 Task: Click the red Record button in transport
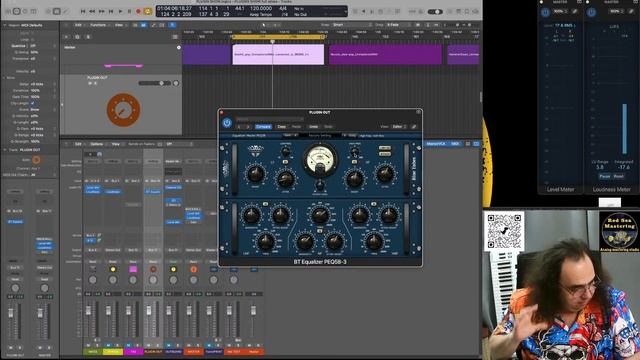click(138, 11)
